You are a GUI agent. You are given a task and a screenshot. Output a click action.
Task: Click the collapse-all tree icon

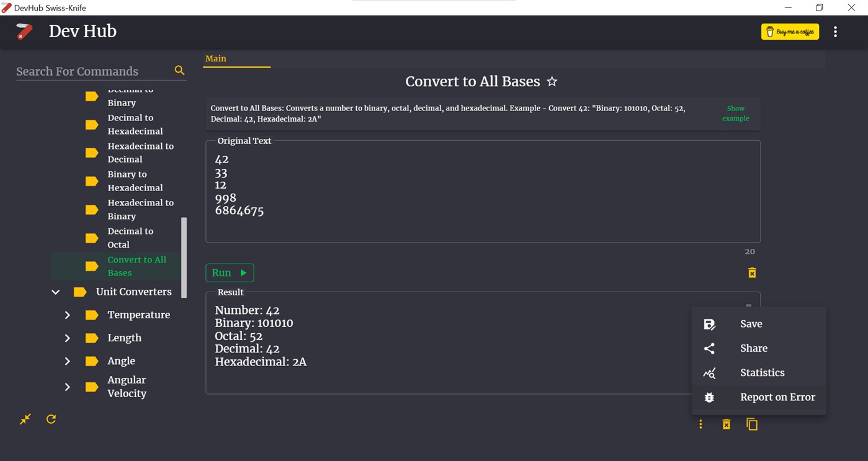tap(25, 419)
